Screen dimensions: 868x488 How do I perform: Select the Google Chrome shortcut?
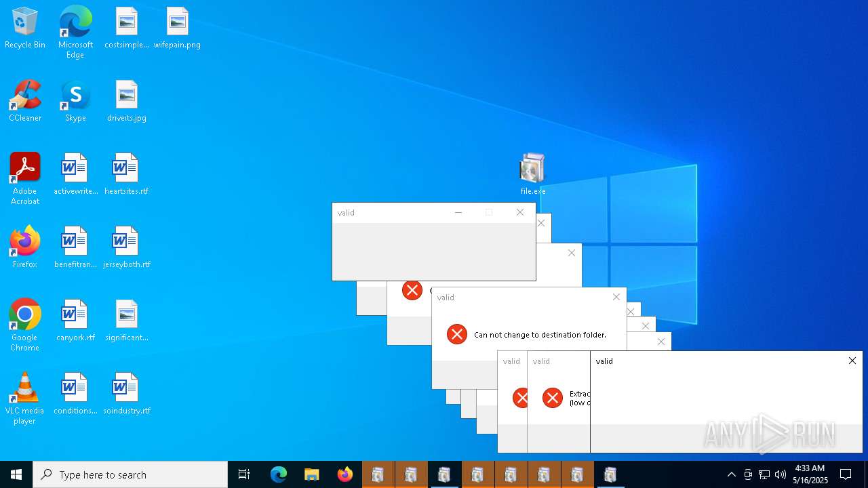25,325
